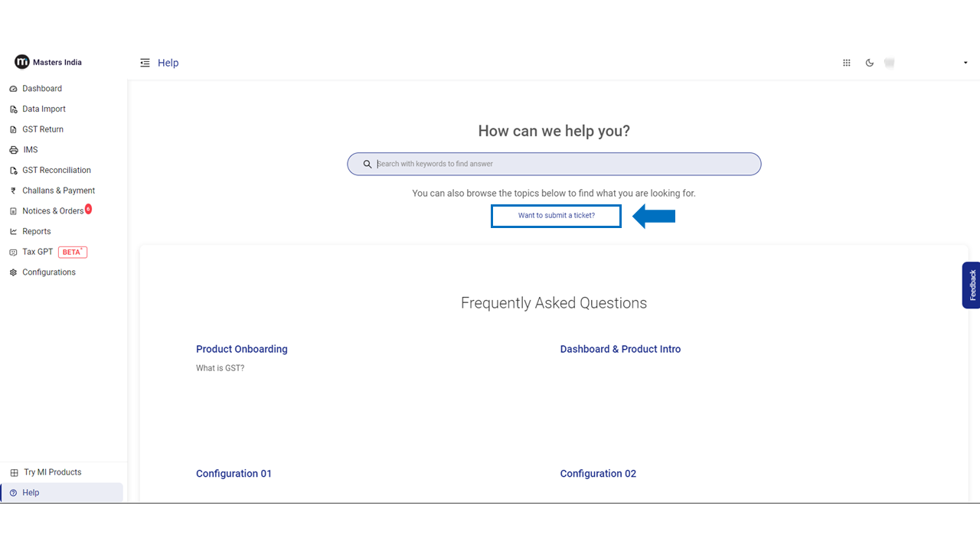Screen dimensions: 980x551
Task: Open GST Reconciliation section
Action: pos(57,170)
